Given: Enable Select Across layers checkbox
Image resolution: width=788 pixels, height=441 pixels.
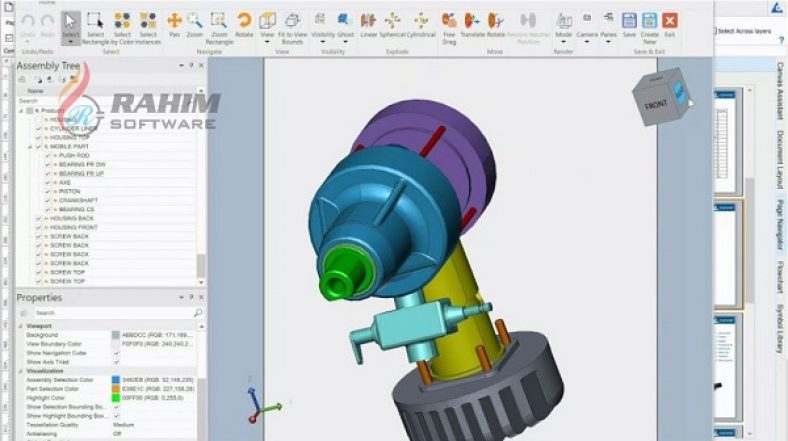Looking at the screenshot, I should click(x=715, y=31).
